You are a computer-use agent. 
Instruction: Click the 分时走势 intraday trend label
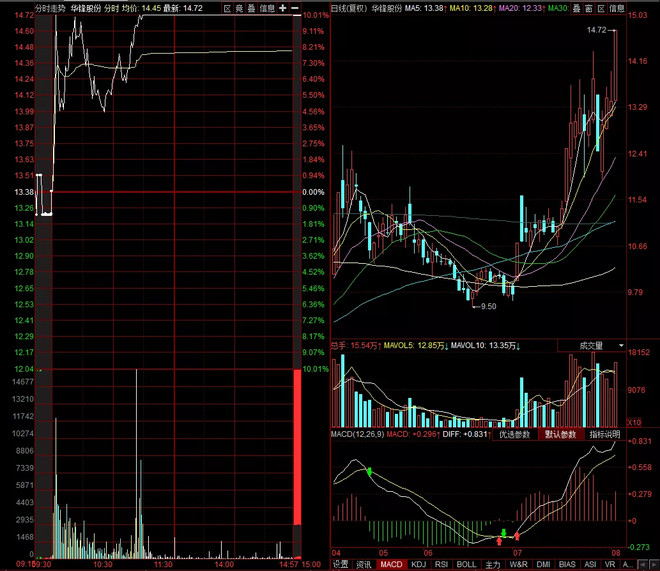pos(50,8)
